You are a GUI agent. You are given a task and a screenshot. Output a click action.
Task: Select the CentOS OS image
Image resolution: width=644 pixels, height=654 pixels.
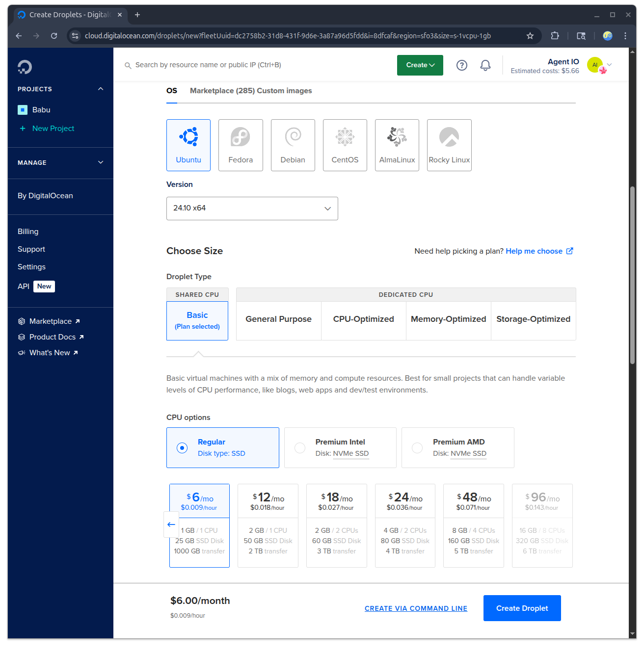(345, 145)
